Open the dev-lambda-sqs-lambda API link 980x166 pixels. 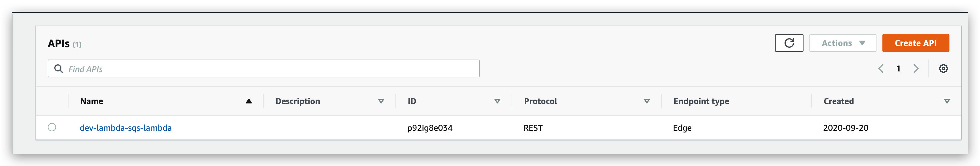pos(125,128)
